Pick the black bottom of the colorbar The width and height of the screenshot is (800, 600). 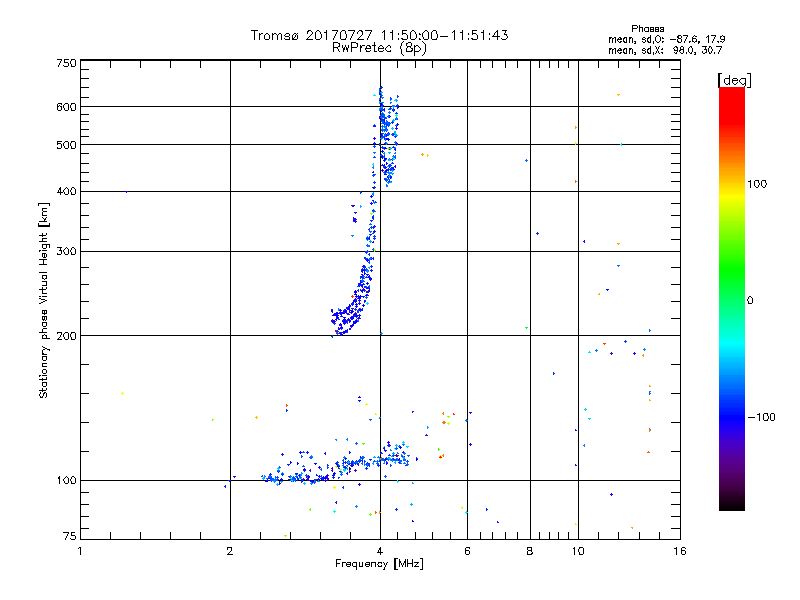point(732,503)
